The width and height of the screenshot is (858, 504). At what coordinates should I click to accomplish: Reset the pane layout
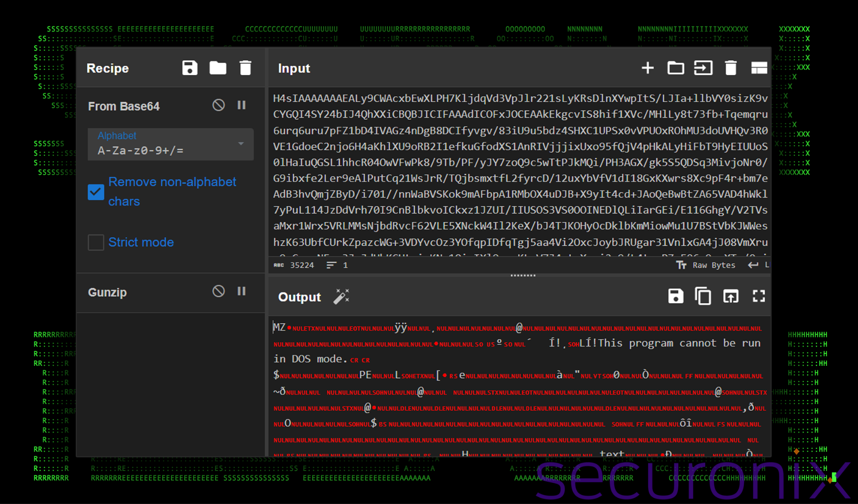click(x=759, y=68)
